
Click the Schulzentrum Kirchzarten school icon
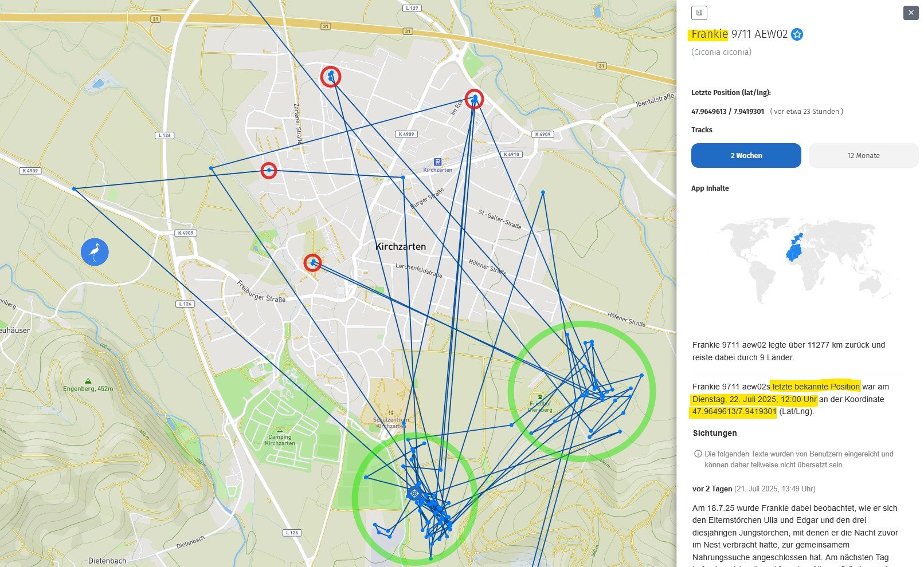391,412
